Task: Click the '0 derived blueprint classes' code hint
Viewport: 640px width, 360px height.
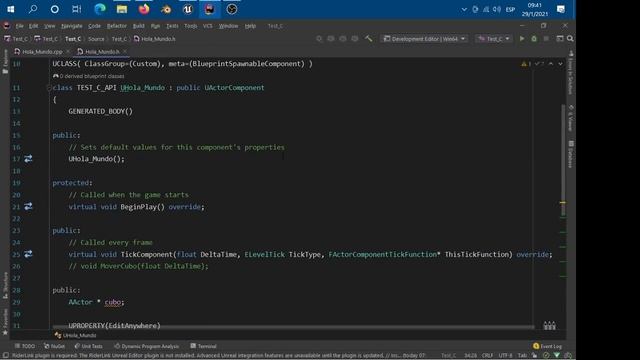Action: coord(89,76)
